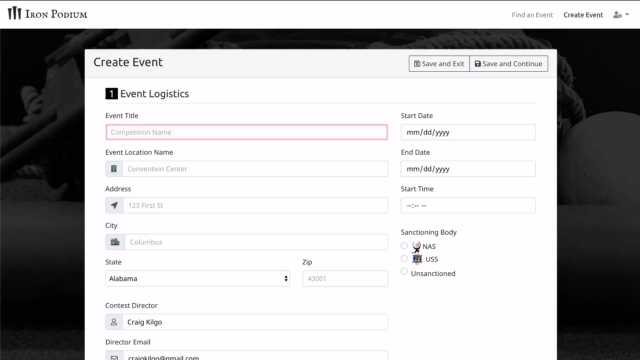
Task: Open the user account menu icon
Action: click(621, 15)
